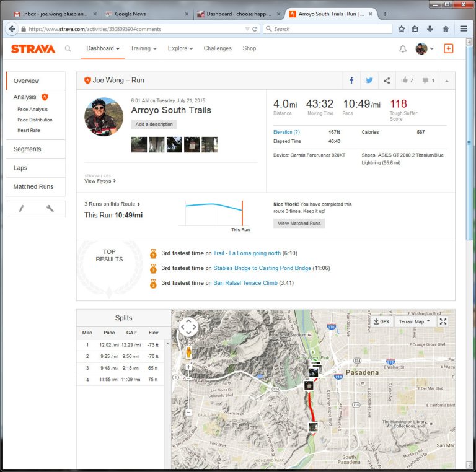Open the Terrain Map dropdown
Image resolution: width=476 pixels, height=472 pixels.
click(415, 321)
